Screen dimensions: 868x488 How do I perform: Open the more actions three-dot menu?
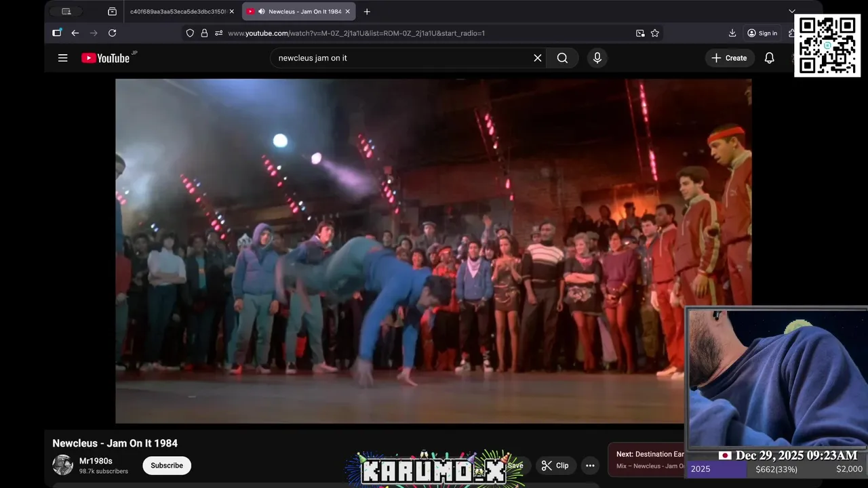590,466
